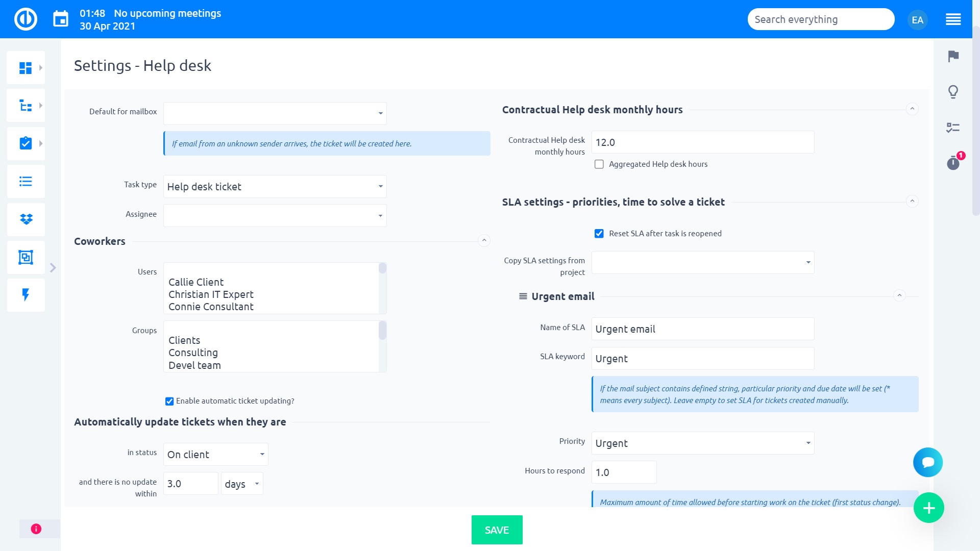This screenshot has height=551, width=980.
Task: Click the add new item blue plus button
Action: [929, 508]
